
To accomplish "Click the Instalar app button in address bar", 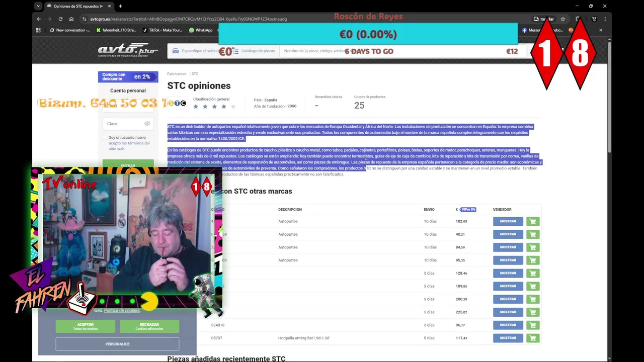I will pyautogui.click(x=544, y=19).
